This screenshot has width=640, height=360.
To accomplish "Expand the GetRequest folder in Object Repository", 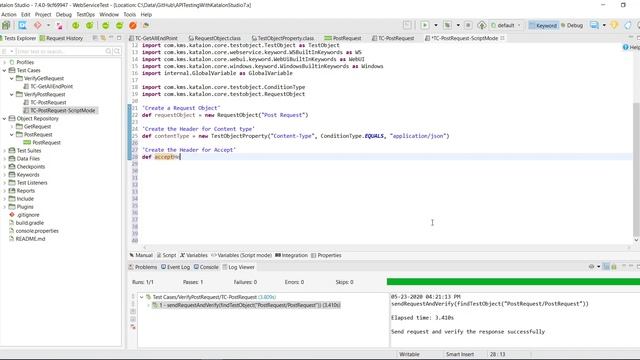I will point(12,127).
